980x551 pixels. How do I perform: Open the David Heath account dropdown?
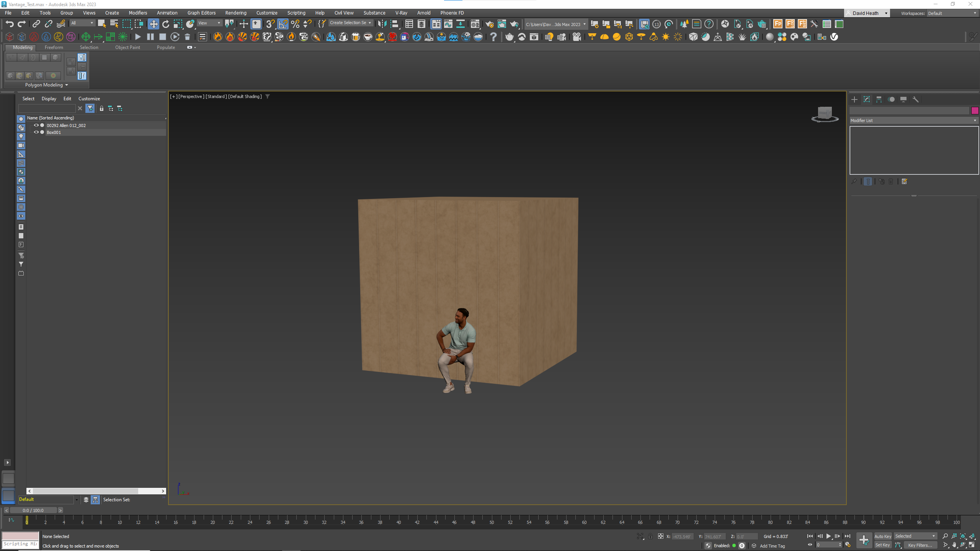(867, 13)
